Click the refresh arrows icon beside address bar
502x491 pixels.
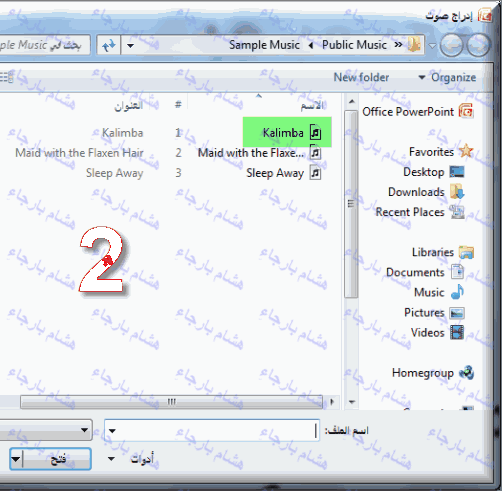click(x=109, y=45)
